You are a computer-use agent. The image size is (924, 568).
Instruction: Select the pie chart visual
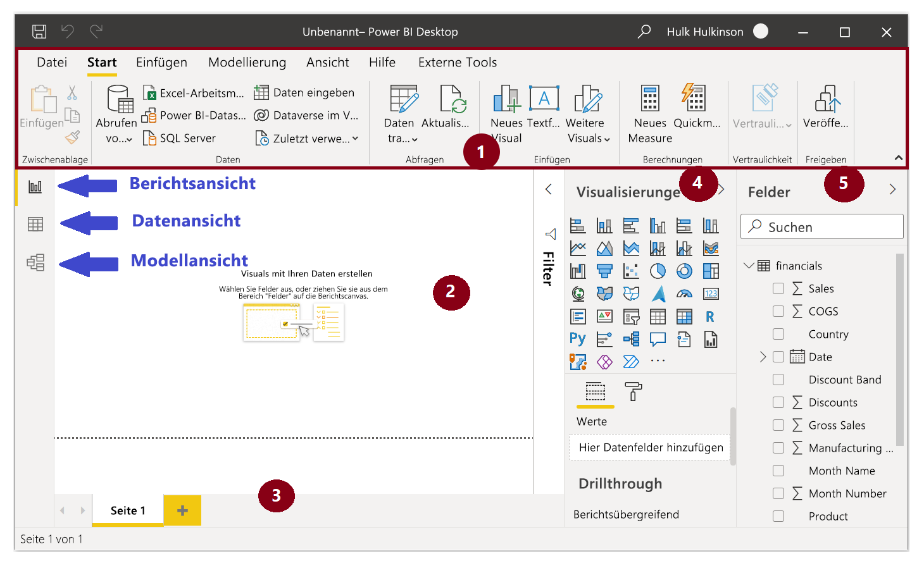point(658,271)
